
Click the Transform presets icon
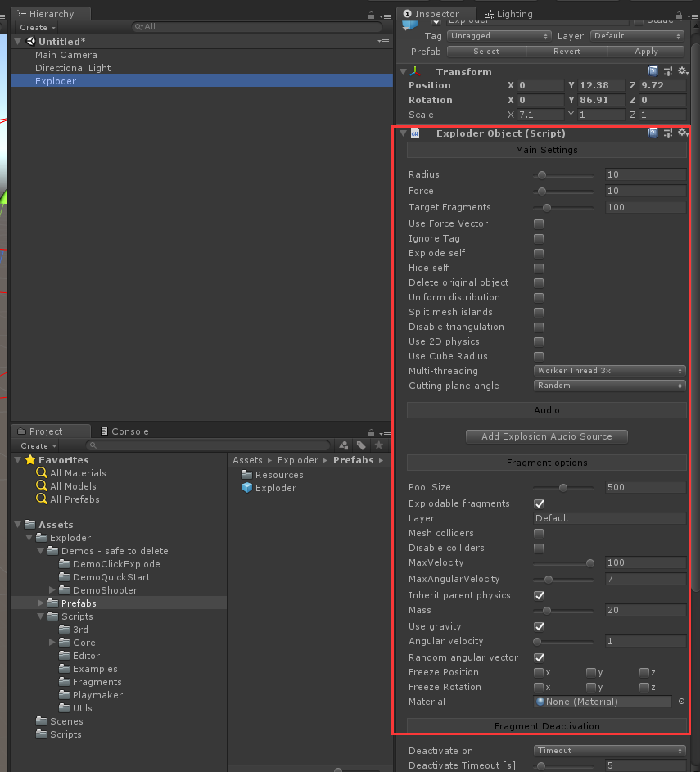click(x=667, y=71)
